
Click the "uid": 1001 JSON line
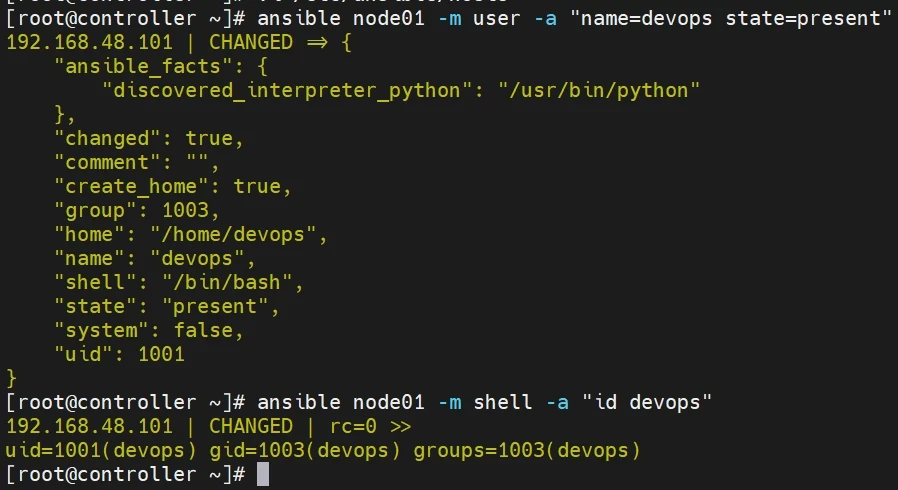click(x=124, y=354)
